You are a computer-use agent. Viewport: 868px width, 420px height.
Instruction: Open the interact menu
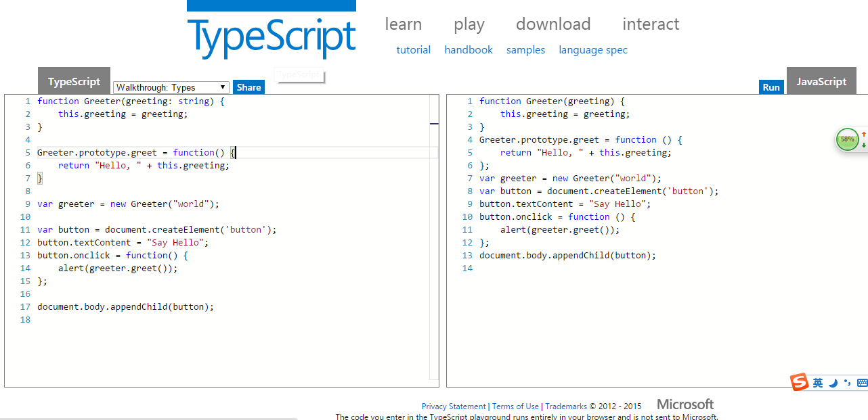tap(651, 24)
